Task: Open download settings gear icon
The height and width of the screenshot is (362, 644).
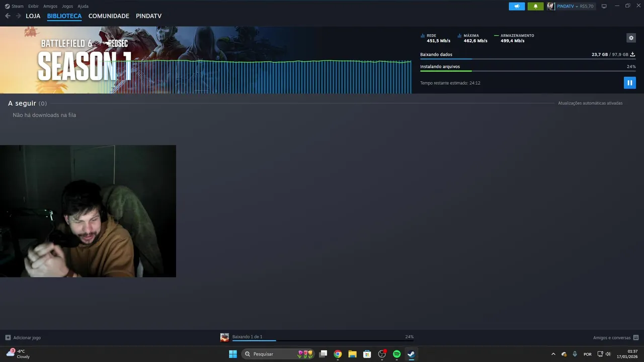Action: tap(631, 38)
